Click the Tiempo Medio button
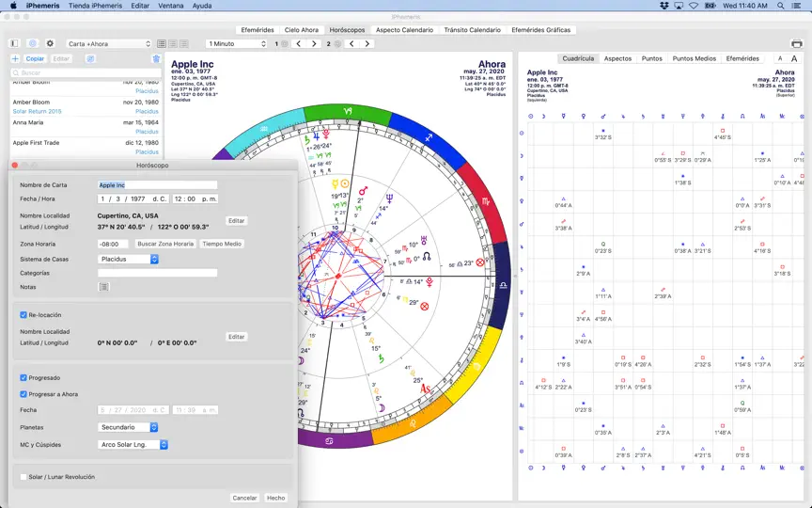The image size is (812, 508). pos(222,244)
